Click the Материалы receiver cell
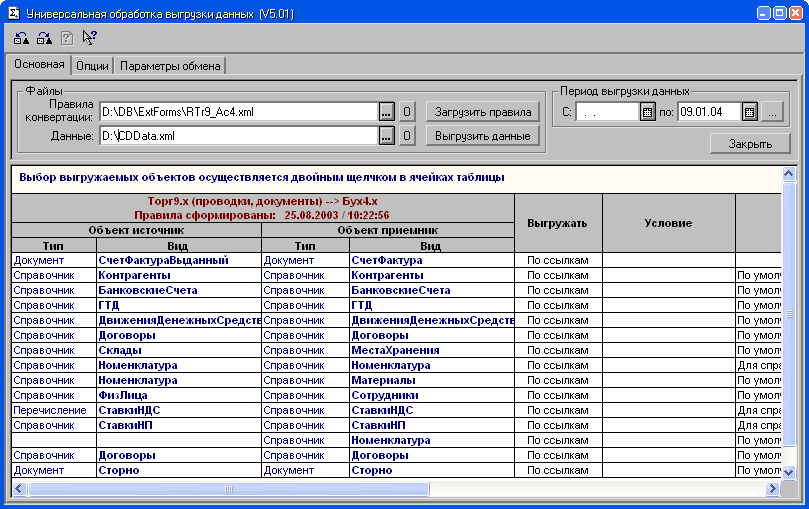This screenshot has height=509, width=809. point(432,380)
